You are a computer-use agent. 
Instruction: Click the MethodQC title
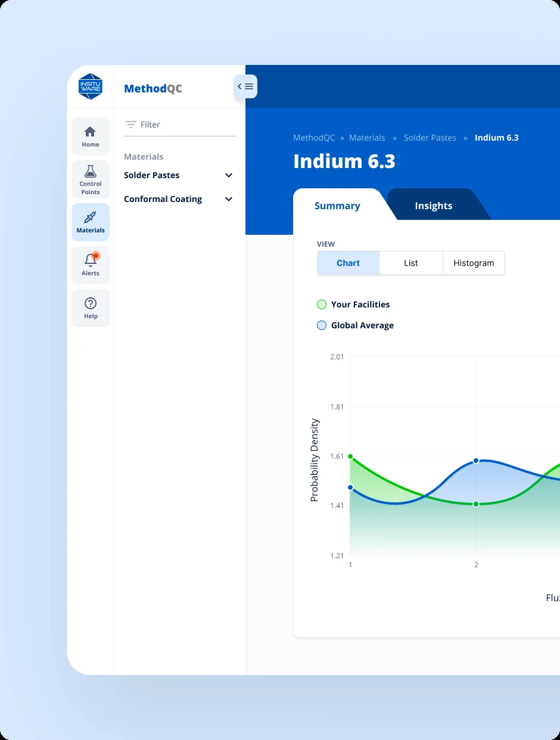tap(153, 89)
